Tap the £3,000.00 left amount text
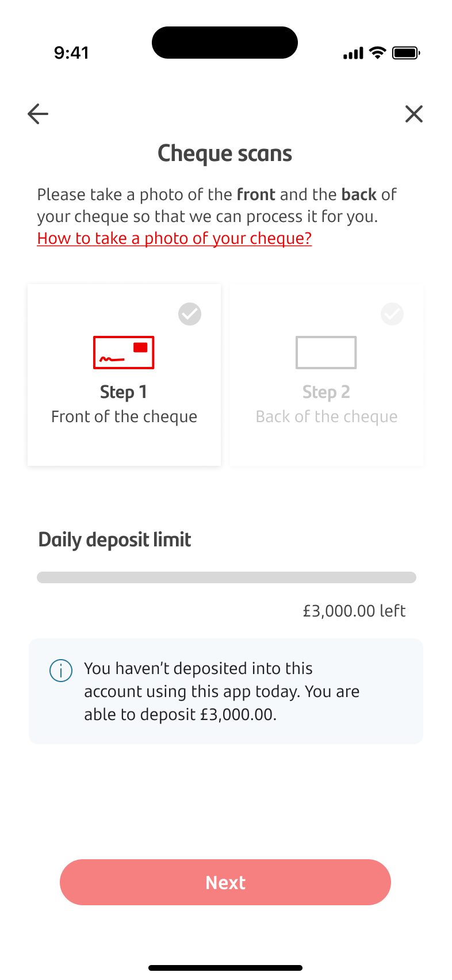This screenshot has height=980, width=452. coord(355,611)
